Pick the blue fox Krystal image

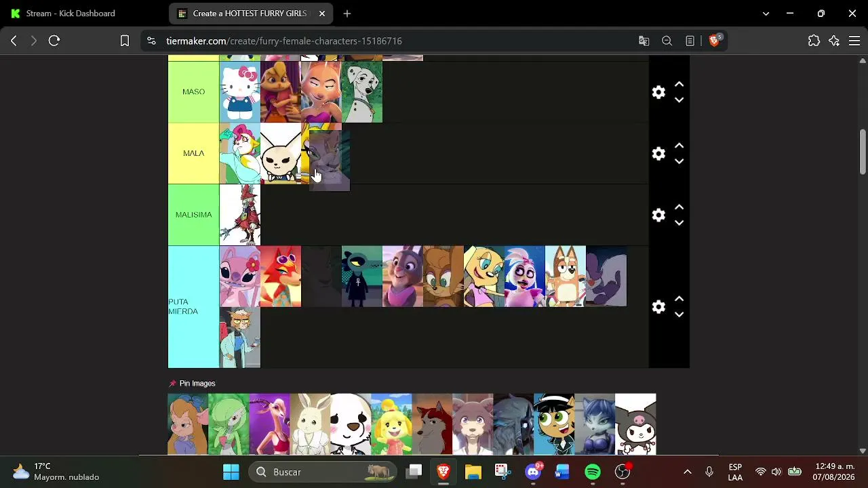pos(595,424)
